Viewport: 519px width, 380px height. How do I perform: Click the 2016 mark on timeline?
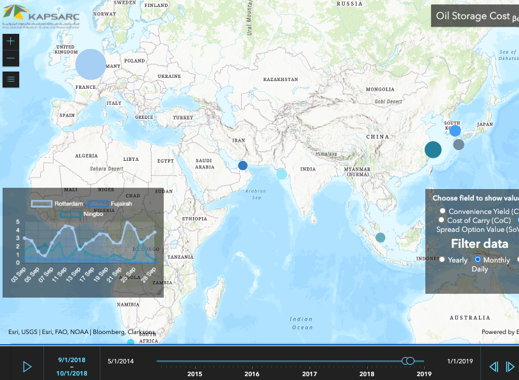click(x=252, y=374)
